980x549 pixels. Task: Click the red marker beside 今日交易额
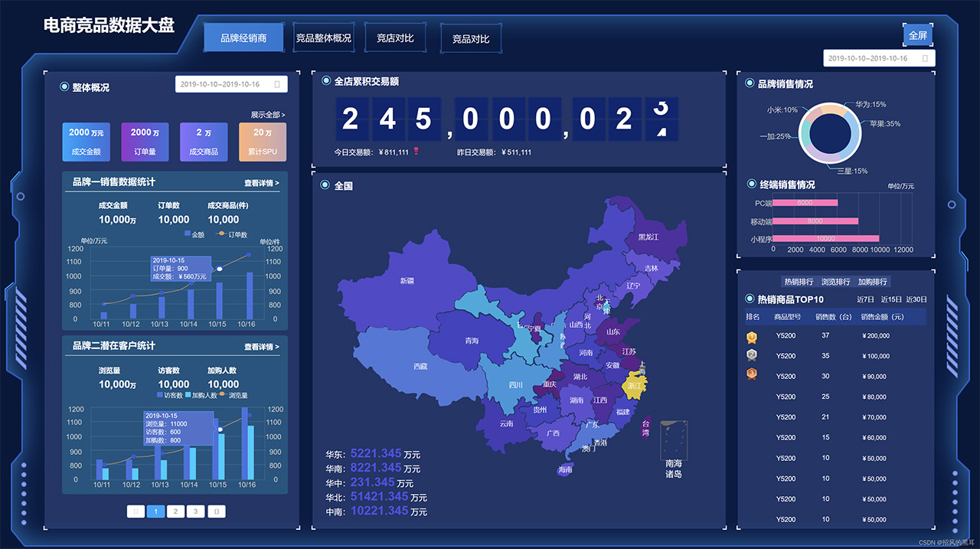416,152
